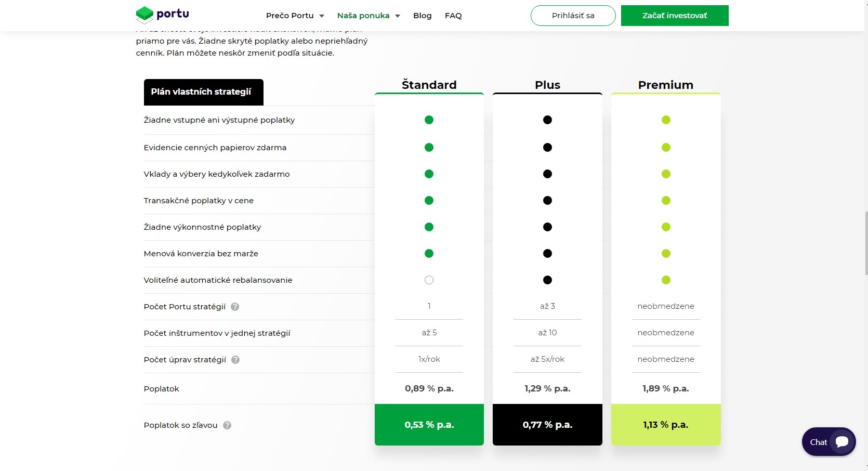Open help icon next to Počet Portu stratégií
This screenshot has width=868, height=471.
[x=235, y=307]
